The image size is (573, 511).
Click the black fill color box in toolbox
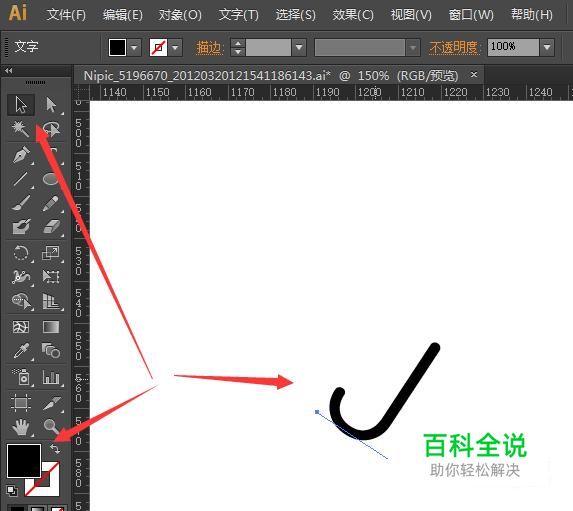(24, 461)
